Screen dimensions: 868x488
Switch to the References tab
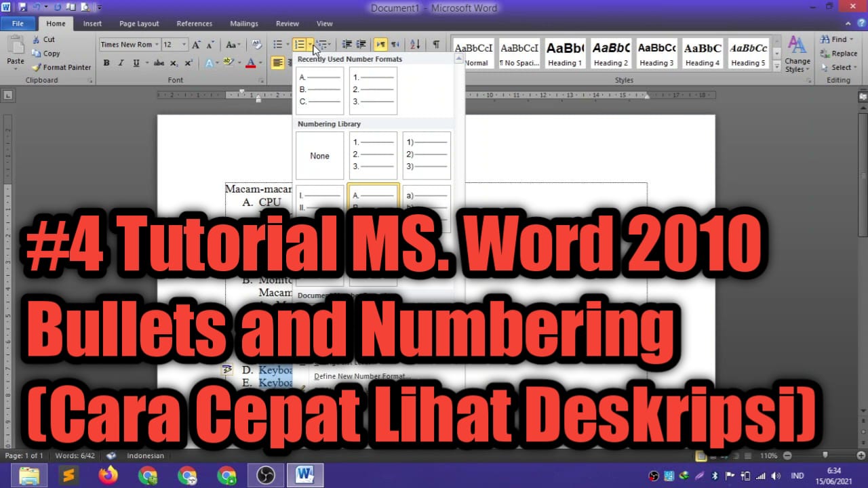click(194, 24)
